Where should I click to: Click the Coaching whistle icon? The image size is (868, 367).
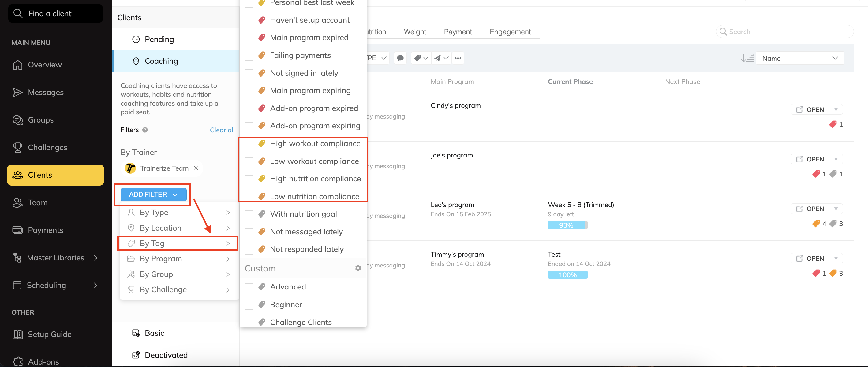136,61
